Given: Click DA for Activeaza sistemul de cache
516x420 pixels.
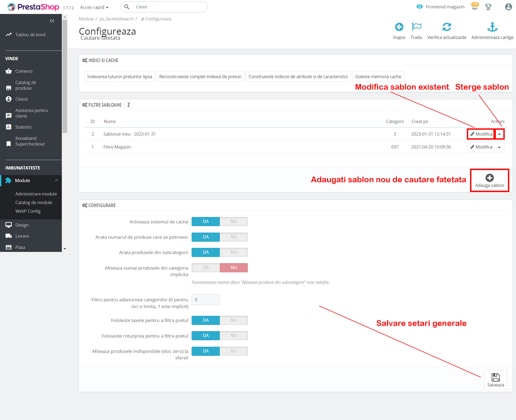Looking at the screenshot, I should pos(206,222).
